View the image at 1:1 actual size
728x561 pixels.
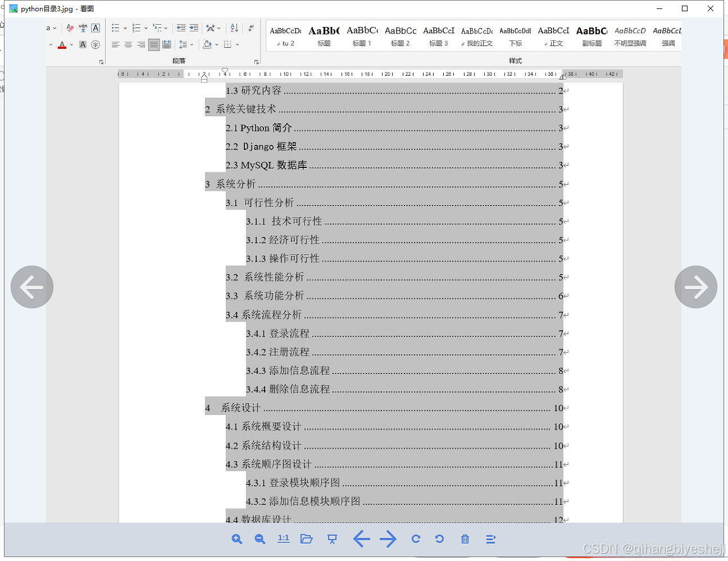pyautogui.click(x=283, y=539)
